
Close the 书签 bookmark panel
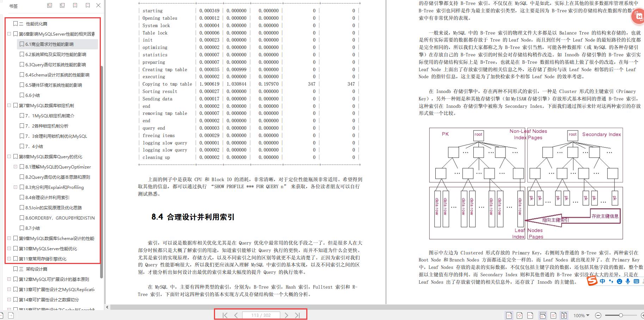tap(98, 5)
